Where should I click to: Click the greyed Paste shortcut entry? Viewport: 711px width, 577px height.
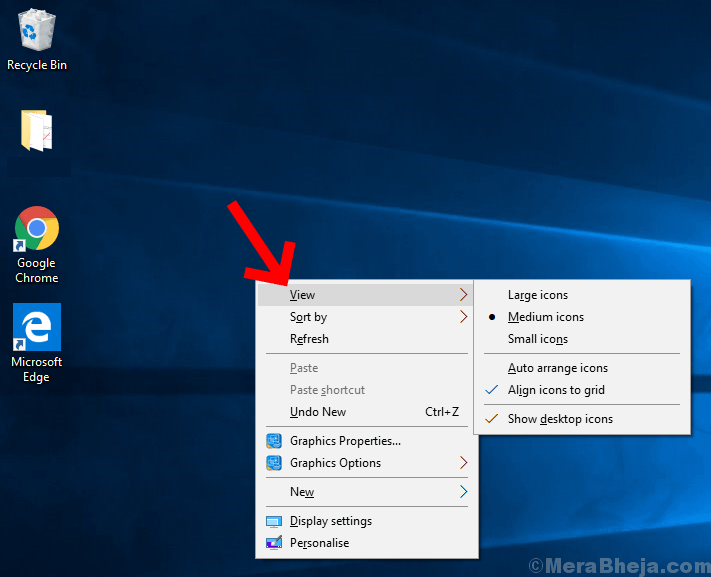(365, 390)
